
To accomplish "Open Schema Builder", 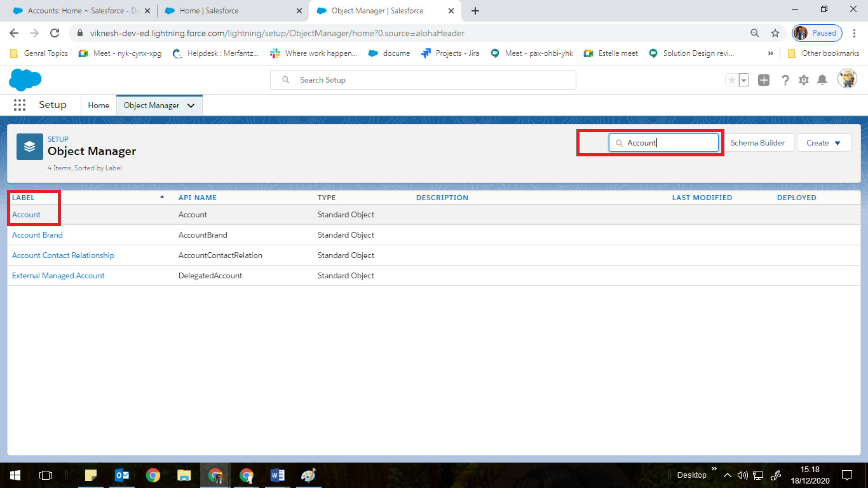I will (x=758, y=142).
